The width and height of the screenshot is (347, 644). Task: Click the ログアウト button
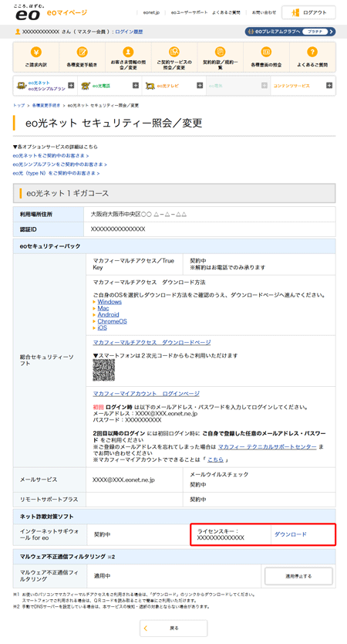308,12
